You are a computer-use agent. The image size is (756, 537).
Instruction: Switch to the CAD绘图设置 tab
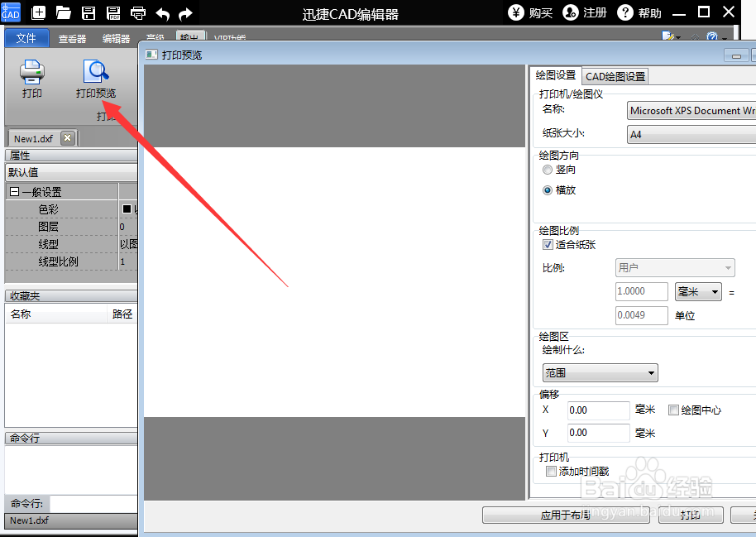tap(615, 77)
